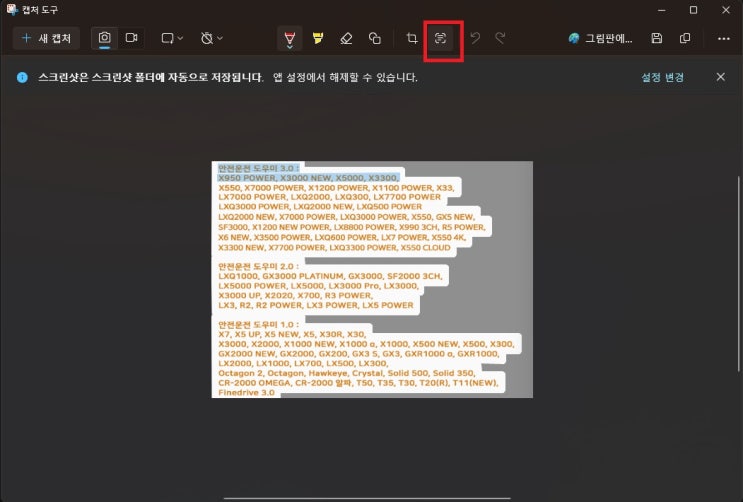Click the line starting with Octagon 2
The width and height of the screenshot is (743, 502).
click(x=346, y=373)
